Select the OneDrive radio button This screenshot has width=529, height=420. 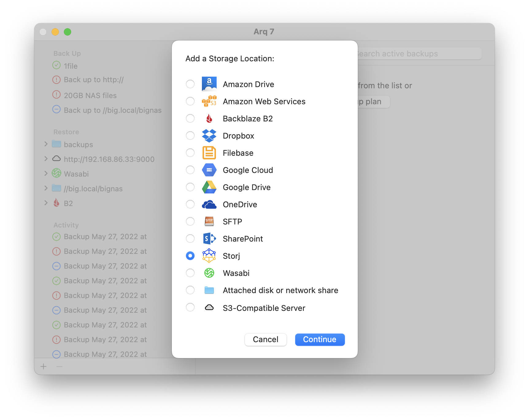(190, 204)
